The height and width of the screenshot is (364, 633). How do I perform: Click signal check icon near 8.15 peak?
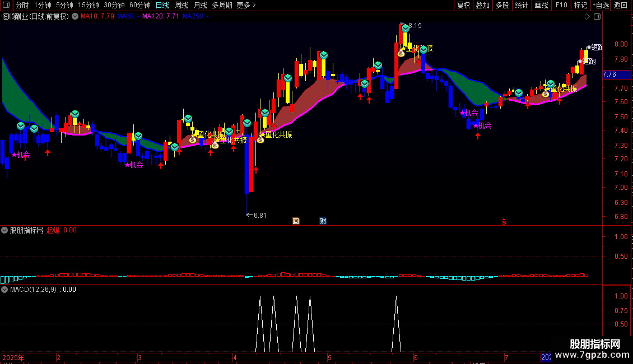[x=406, y=28]
